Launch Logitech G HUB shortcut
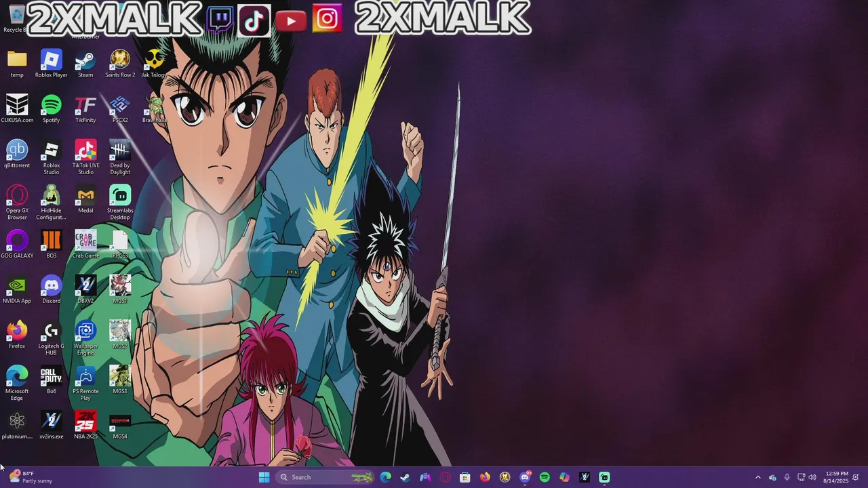The height and width of the screenshot is (488, 868). pyautogui.click(x=52, y=338)
